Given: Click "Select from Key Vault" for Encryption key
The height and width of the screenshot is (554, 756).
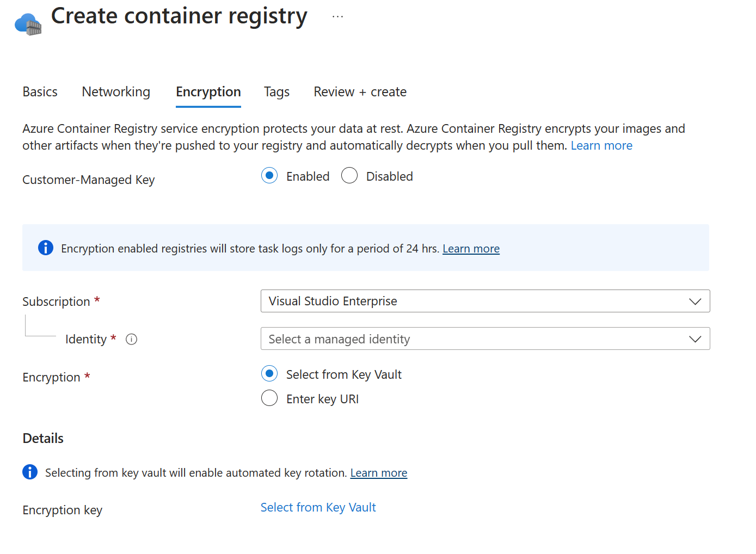Looking at the screenshot, I should 318,507.
